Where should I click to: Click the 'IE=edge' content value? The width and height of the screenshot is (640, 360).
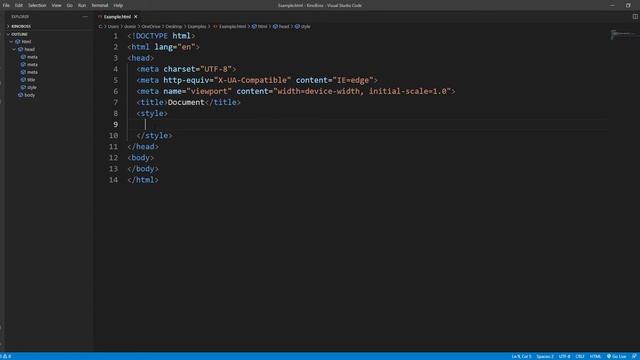[x=353, y=80]
